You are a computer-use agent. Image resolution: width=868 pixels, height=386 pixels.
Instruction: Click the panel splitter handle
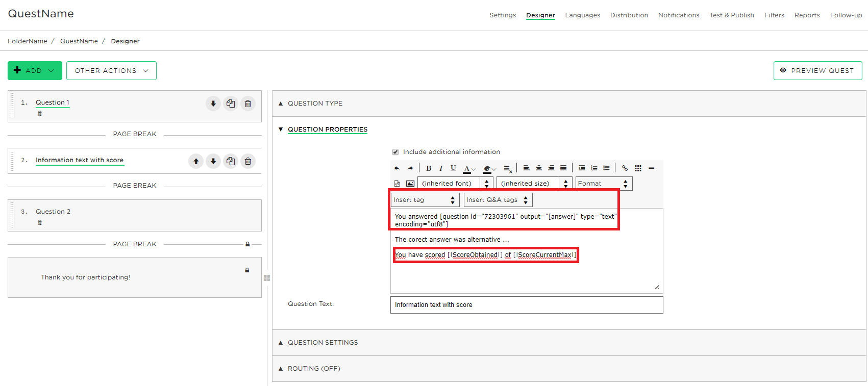click(267, 278)
